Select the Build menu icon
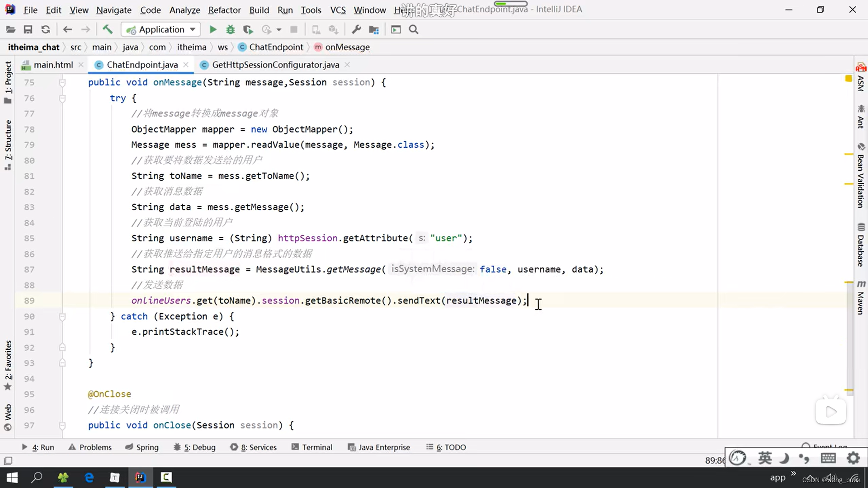The width and height of the screenshot is (868, 488). tap(259, 9)
